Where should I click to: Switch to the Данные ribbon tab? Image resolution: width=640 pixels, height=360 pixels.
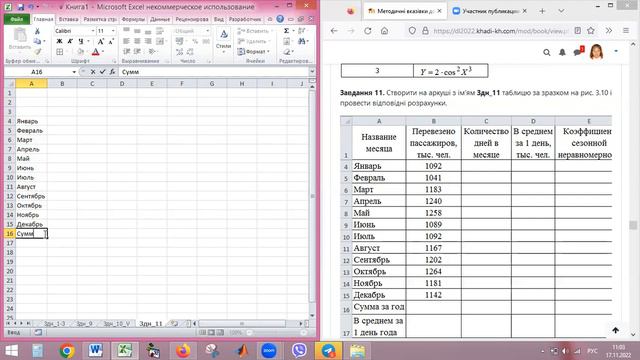160,19
